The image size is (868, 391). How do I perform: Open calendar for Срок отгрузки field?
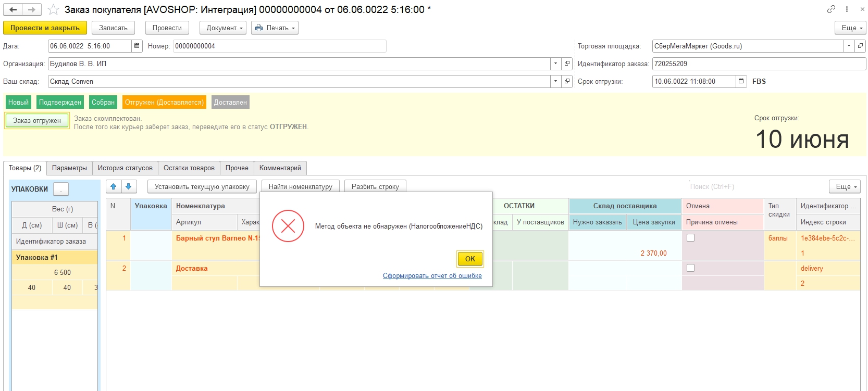[x=741, y=81]
